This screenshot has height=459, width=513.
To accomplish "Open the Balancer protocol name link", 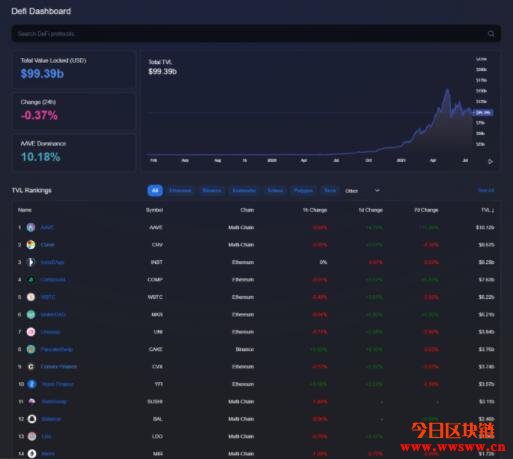I will coord(51,419).
